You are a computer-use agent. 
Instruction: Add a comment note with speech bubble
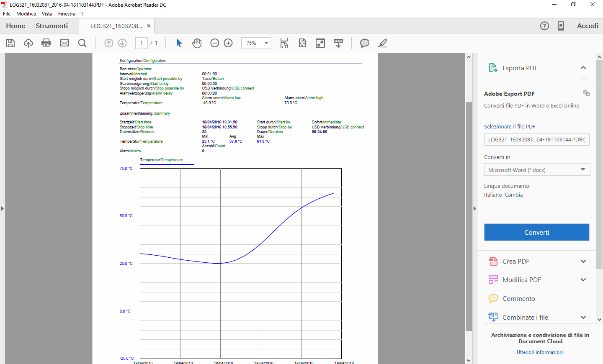click(365, 43)
